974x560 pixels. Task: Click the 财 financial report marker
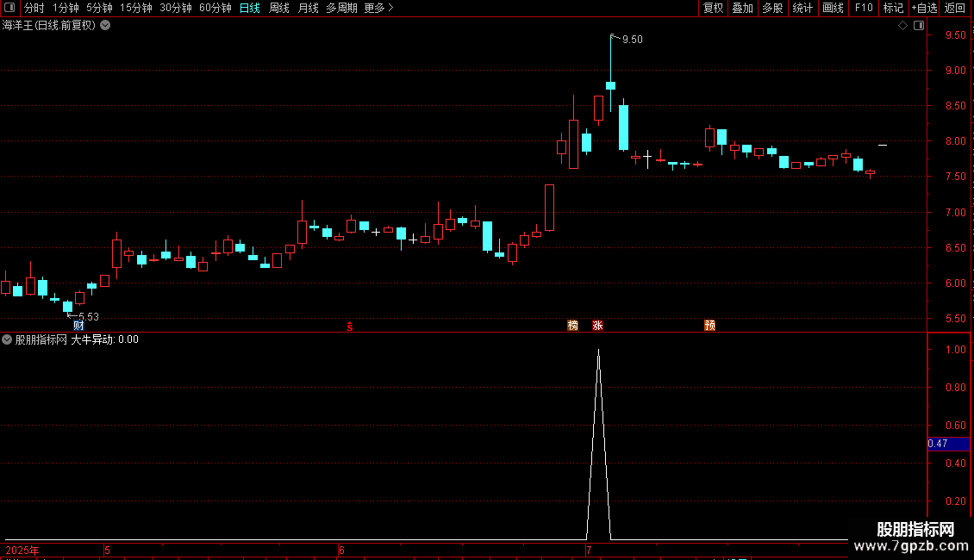click(x=78, y=326)
